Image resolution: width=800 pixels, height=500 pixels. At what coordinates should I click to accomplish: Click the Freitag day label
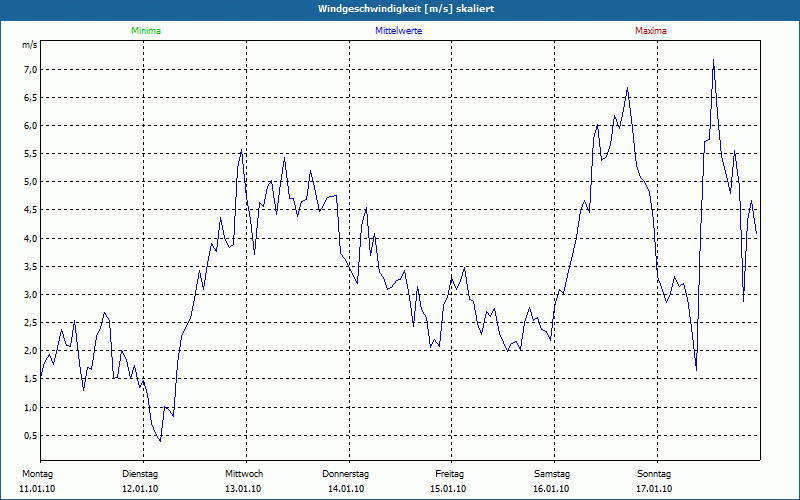coord(449,474)
